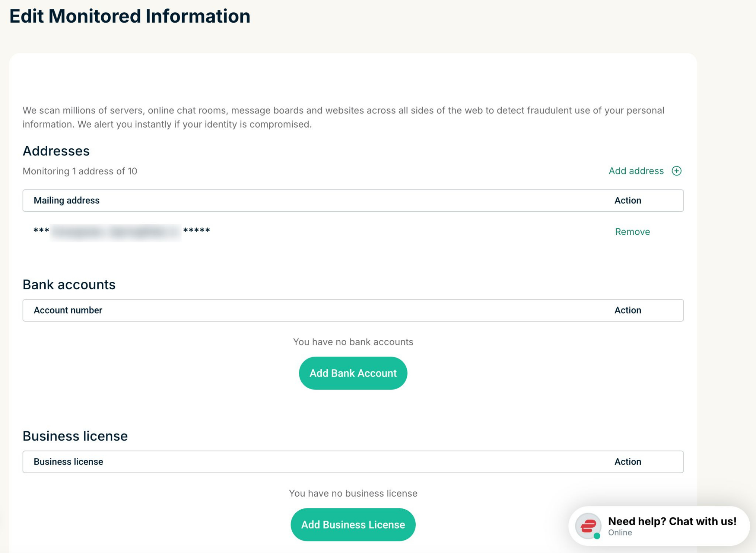Remove the monitored mailing address
The height and width of the screenshot is (553, 756).
(632, 232)
